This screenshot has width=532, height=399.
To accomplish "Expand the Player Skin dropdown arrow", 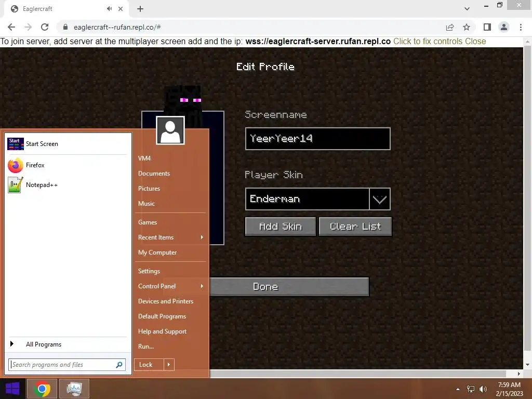I will pyautogui.click(x=380, y=199).
